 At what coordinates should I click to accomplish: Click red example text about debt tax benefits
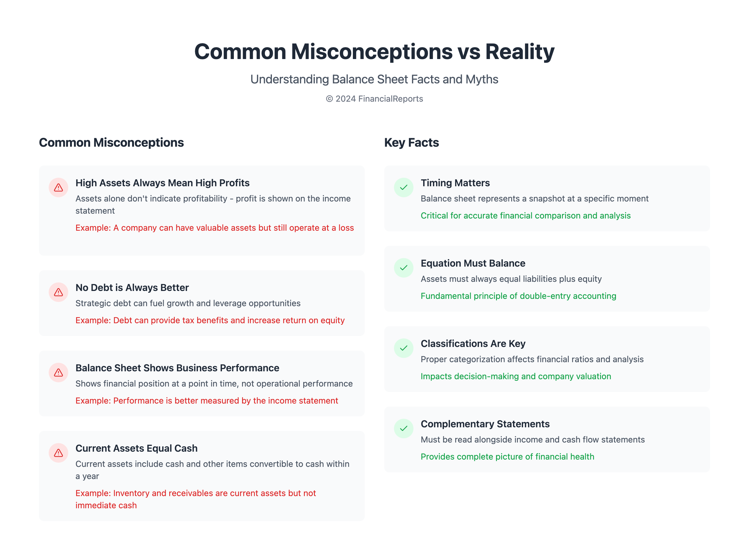210,320
